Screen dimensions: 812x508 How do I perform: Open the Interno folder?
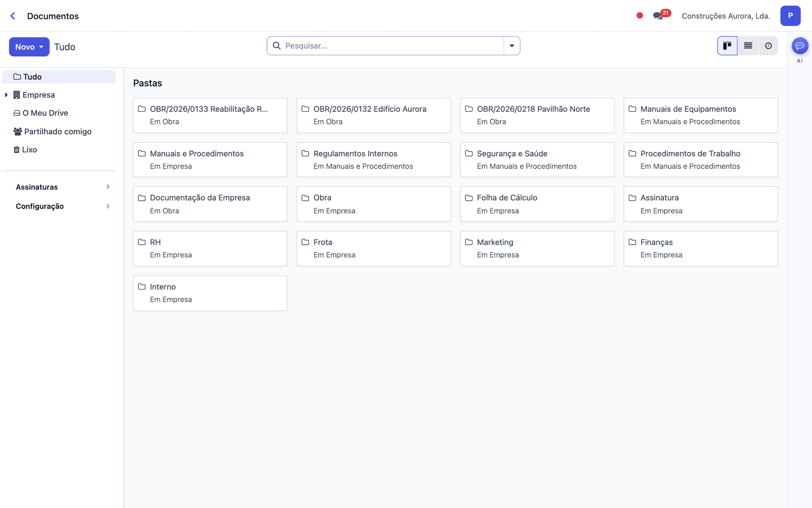click(210, 293)
